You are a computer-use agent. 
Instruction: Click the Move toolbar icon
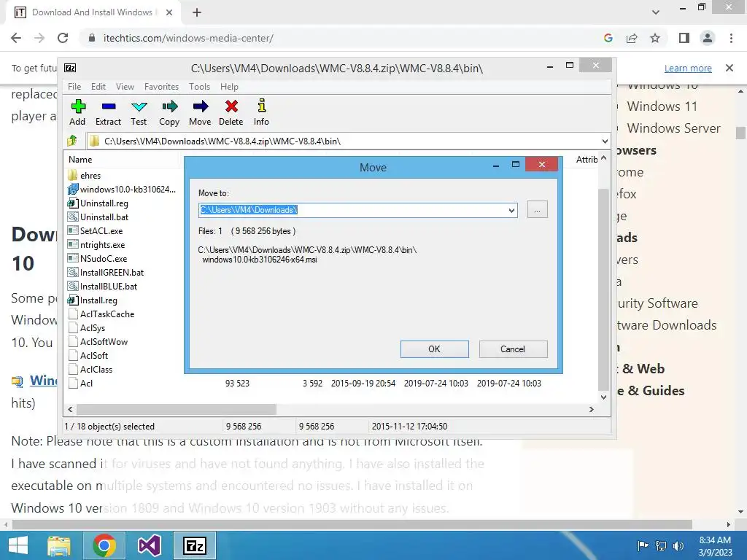200,106
